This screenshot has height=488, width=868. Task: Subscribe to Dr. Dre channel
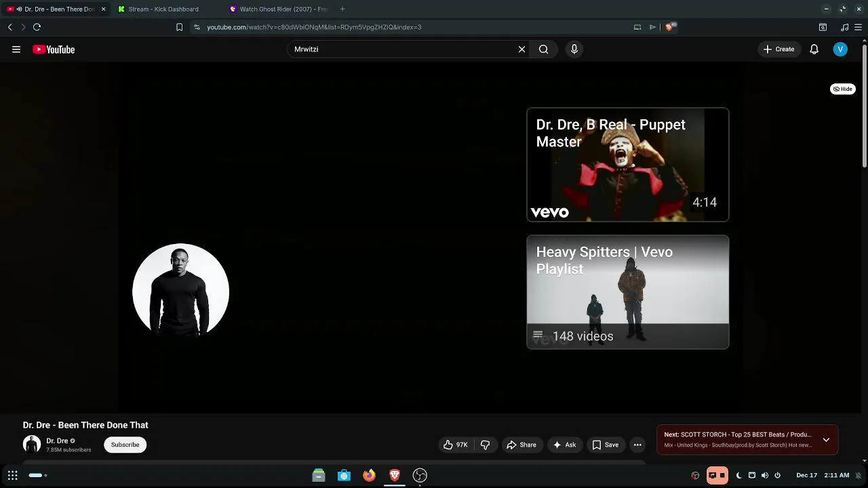tap(125, 445)
